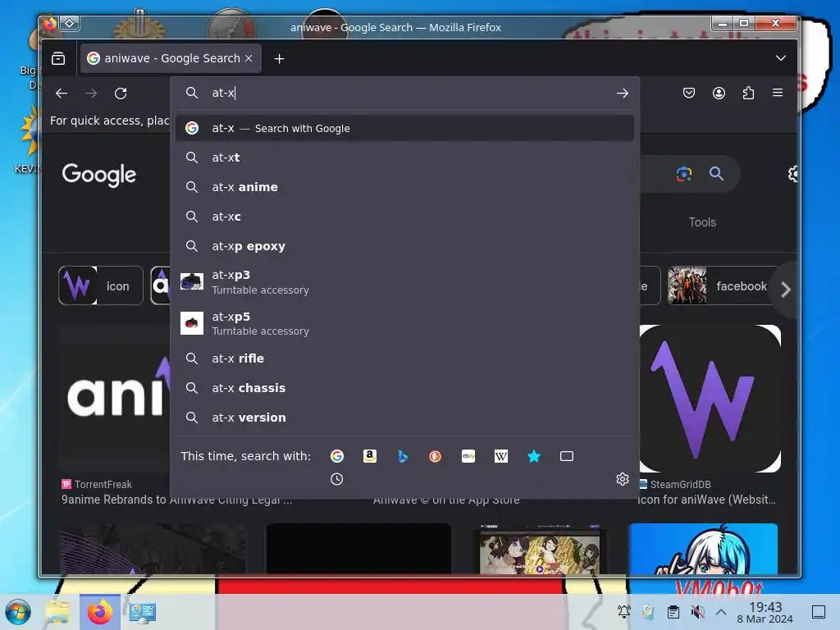Viewport: 840px width, 630px height.
Task: Choose the 'at-xp3' turntable accessory suggestion
Action: point(404,282)
